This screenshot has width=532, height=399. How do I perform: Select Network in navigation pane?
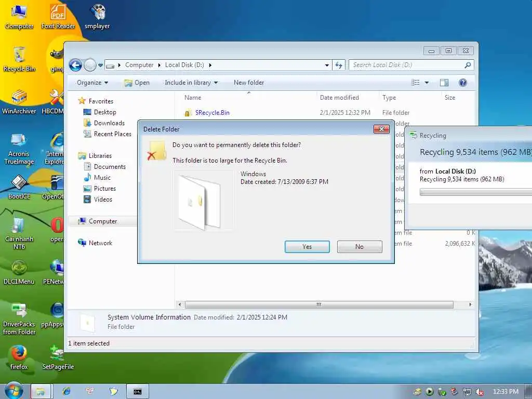[x=100, y=243]
